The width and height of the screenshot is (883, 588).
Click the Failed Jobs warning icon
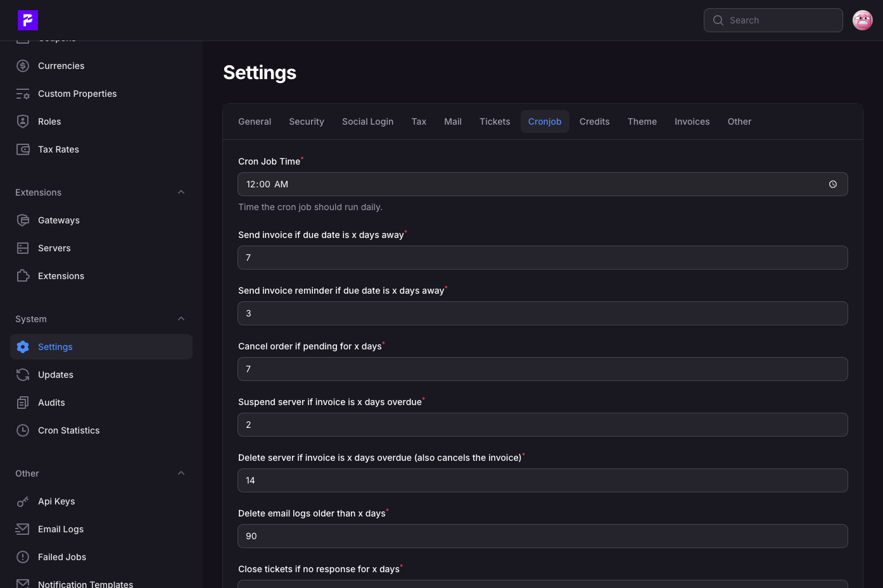click(23, 557)
